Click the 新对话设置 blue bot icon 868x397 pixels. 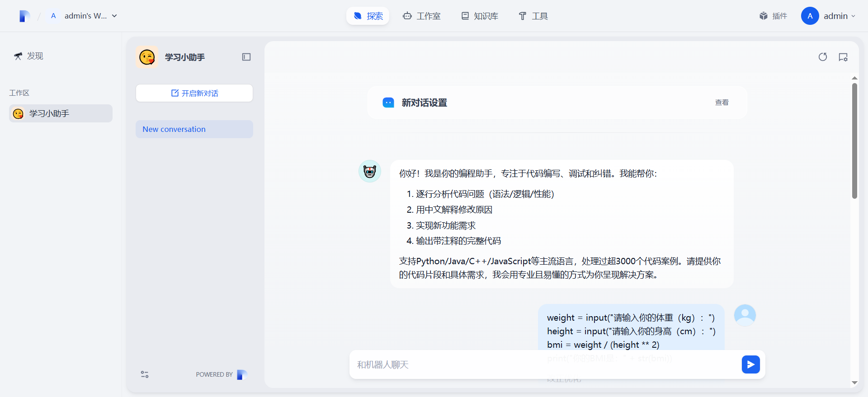pos(388,103)
